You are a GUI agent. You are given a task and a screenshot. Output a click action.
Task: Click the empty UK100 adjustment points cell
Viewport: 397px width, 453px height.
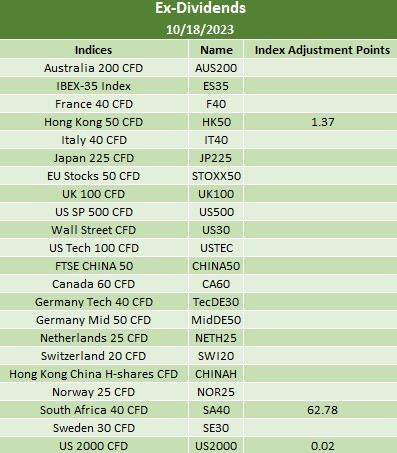pos(322,194)
